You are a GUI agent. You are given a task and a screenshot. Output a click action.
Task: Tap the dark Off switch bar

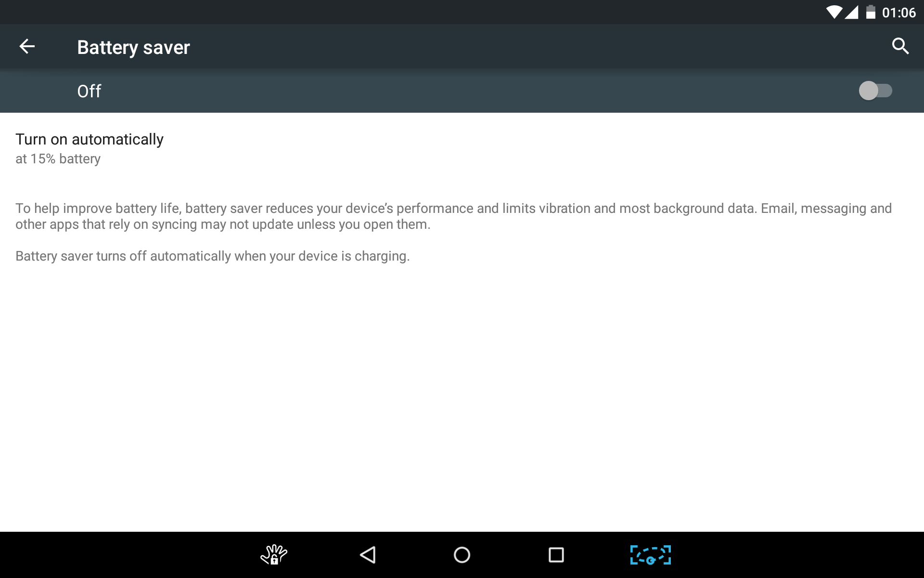tap(462, 91)
